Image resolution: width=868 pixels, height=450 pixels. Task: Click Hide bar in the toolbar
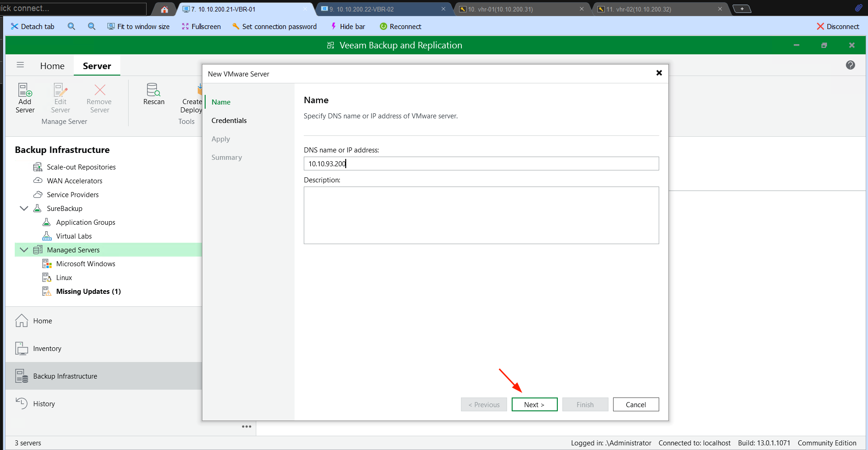tap(348, 26)
